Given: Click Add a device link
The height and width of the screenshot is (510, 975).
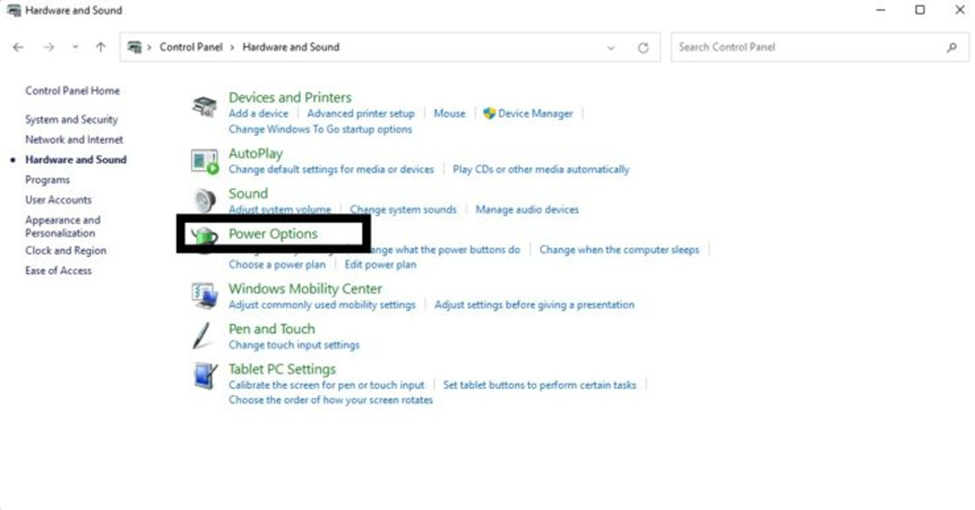Looking at the screenshot, I should pos(258,113).
